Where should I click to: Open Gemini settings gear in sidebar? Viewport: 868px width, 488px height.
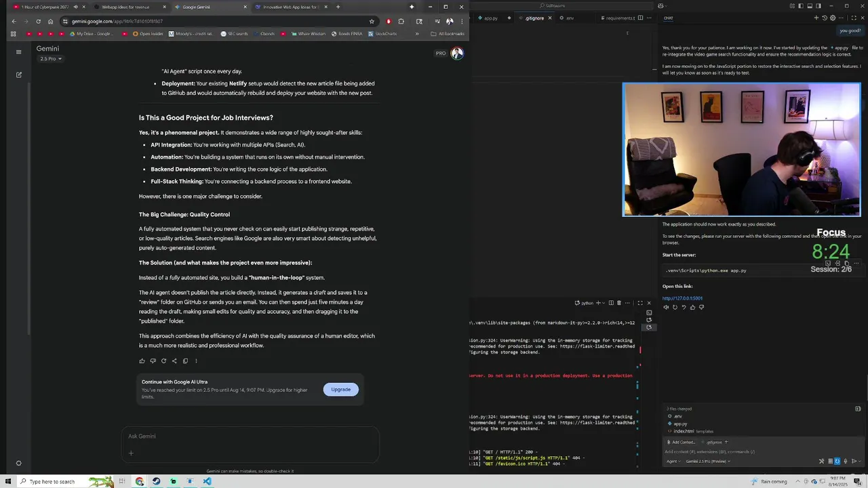point(19,464)
